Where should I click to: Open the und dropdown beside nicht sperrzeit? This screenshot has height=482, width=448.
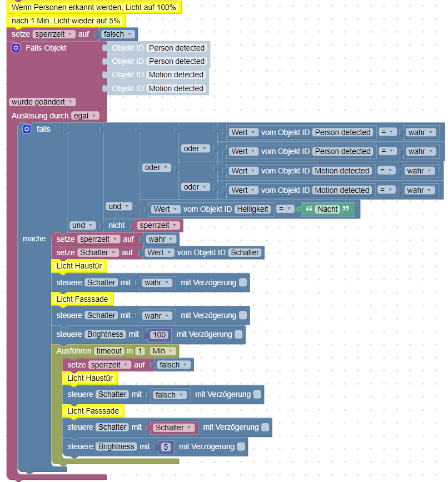(x=83, y=226)
